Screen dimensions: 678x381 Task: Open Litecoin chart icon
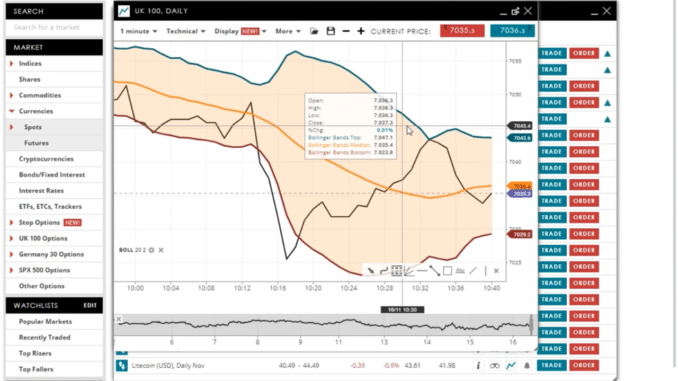pos(511,365)
